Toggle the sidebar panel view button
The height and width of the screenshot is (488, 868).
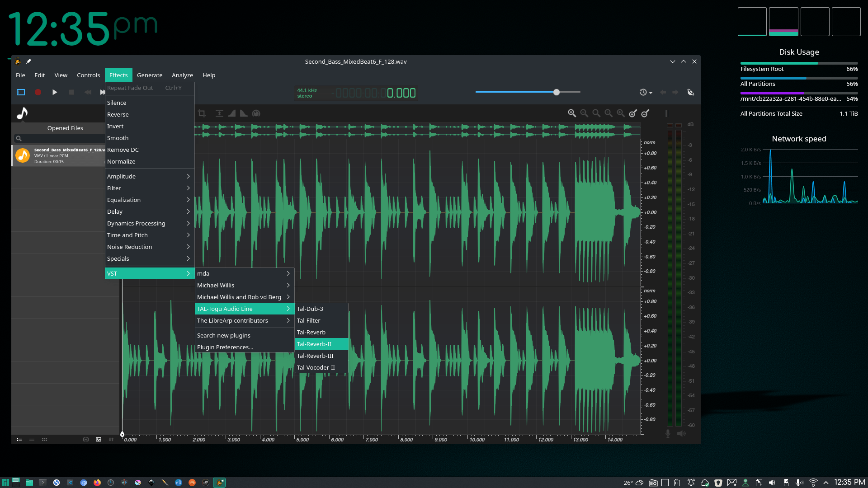click(x=21, y=92)
